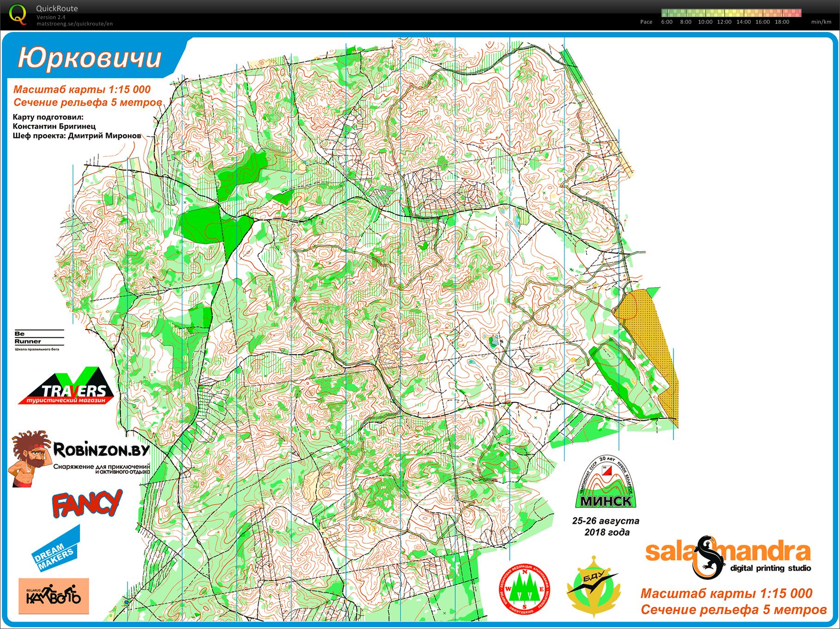
Task: Select the 18:00 pace value
Action: point(782,22)
